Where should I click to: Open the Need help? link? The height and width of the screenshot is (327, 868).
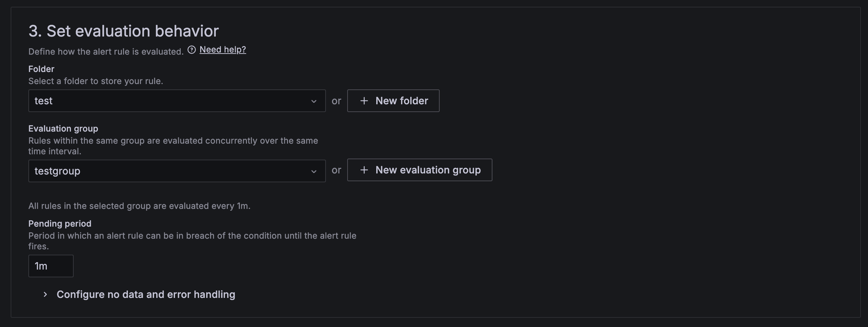click(222, 50)
